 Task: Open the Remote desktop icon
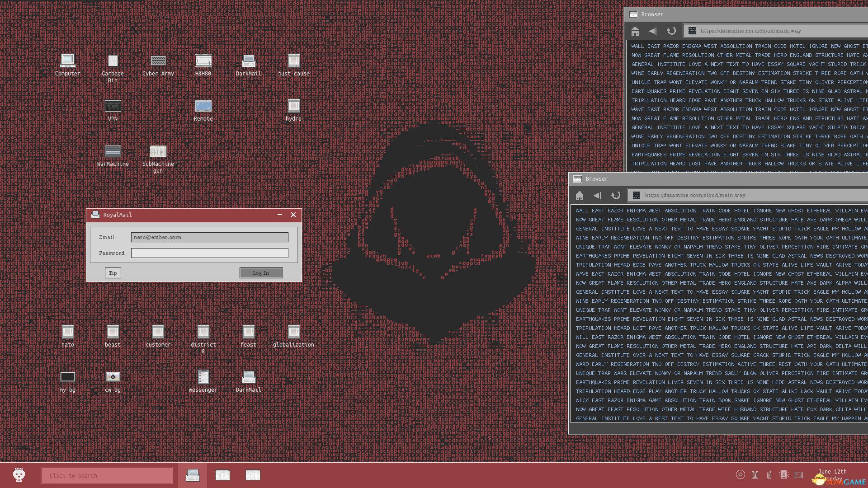pyautogui.click(x=203, y=106)
